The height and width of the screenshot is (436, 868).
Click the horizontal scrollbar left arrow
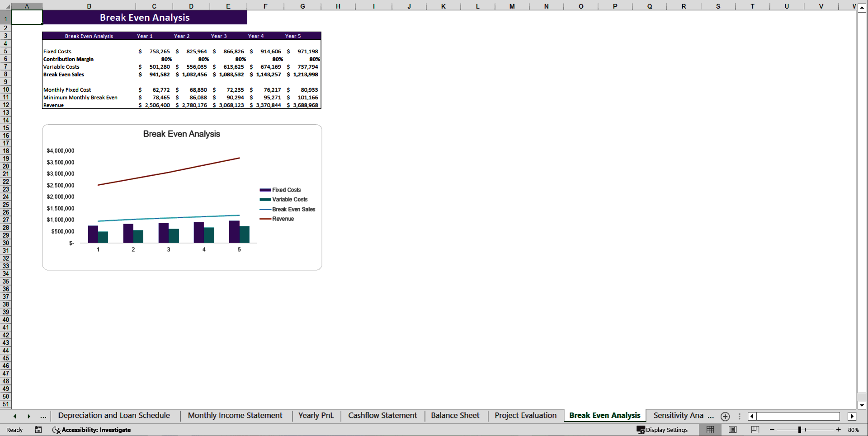coord(752,416)
